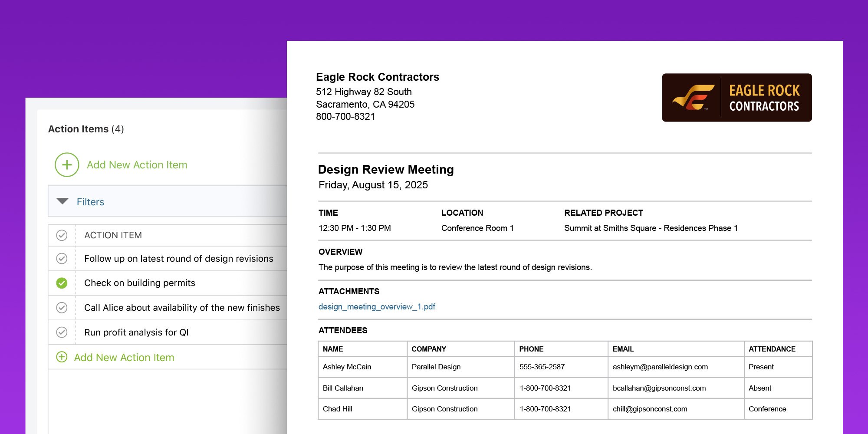This screenshot has width=868, height=434.
Task: Mark 'Follow up on latest round' item complete
Action: 62,259
